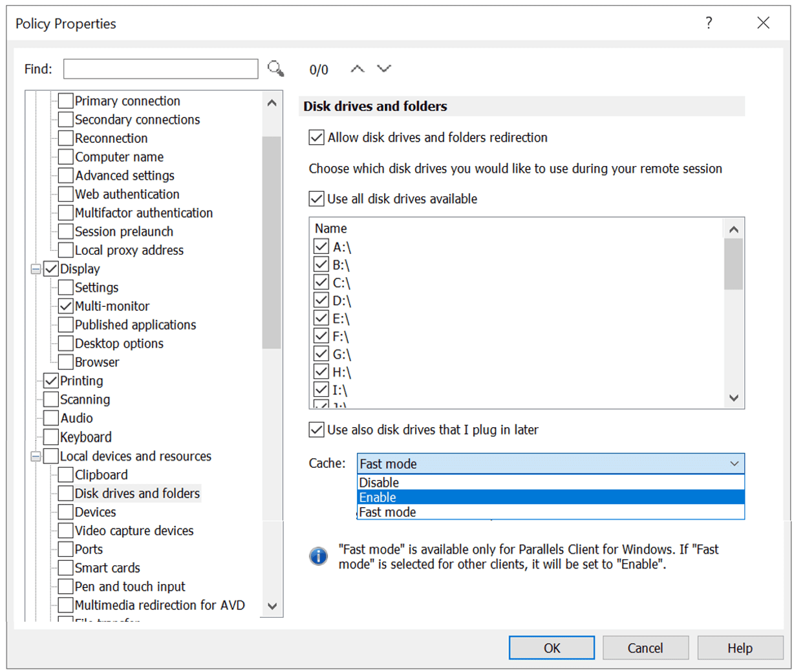Viewport: 794px width, 672px height.
Task: Click the scroll-up arrow in the drive list
Action: click(734, 229)
